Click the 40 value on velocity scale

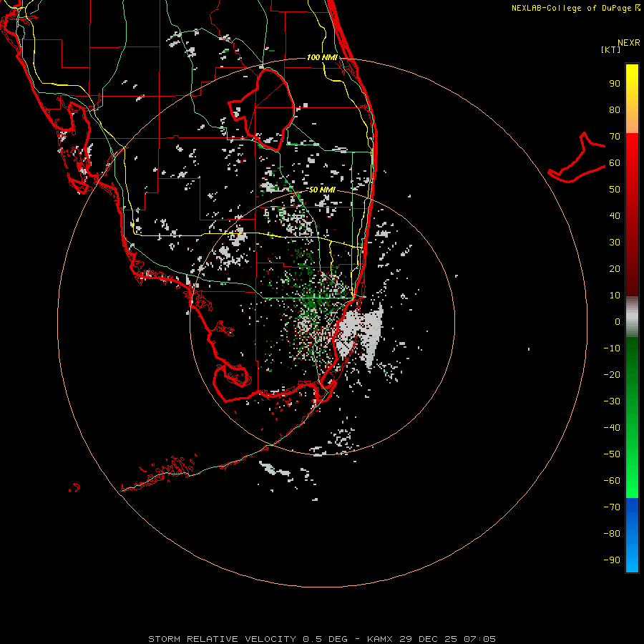click(x=615, y=216)
